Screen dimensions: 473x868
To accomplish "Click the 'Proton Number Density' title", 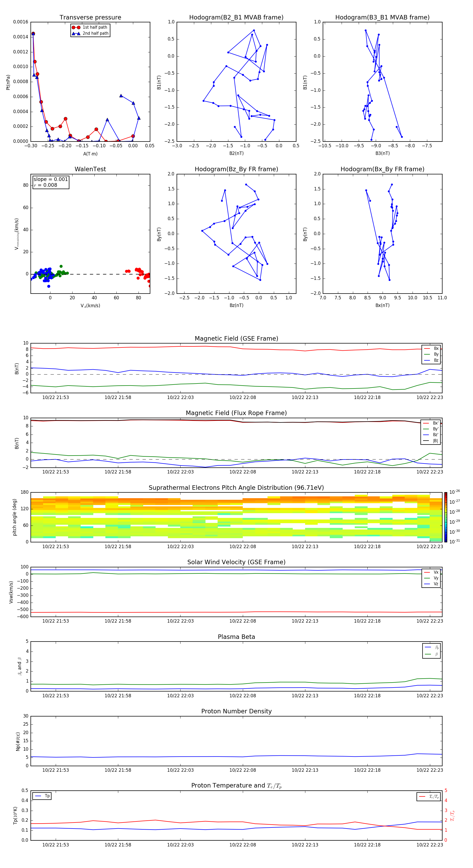I will (x=236, y=711).
